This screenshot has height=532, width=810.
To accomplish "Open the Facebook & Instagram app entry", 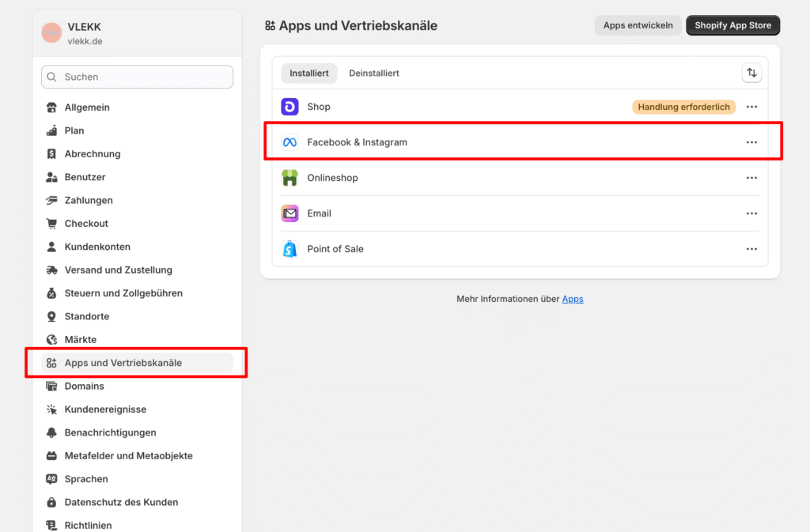I will 520,142.
